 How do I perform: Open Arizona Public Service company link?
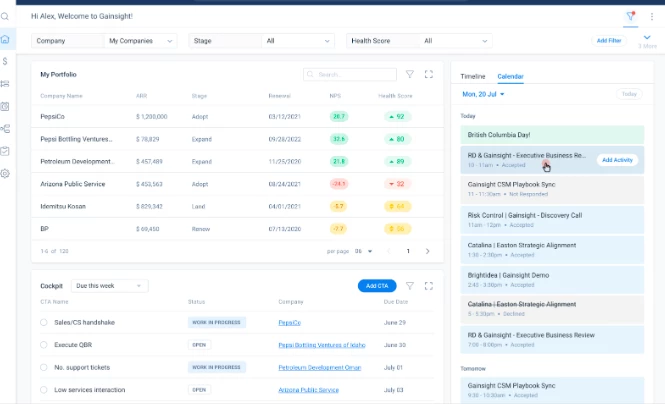308,390
